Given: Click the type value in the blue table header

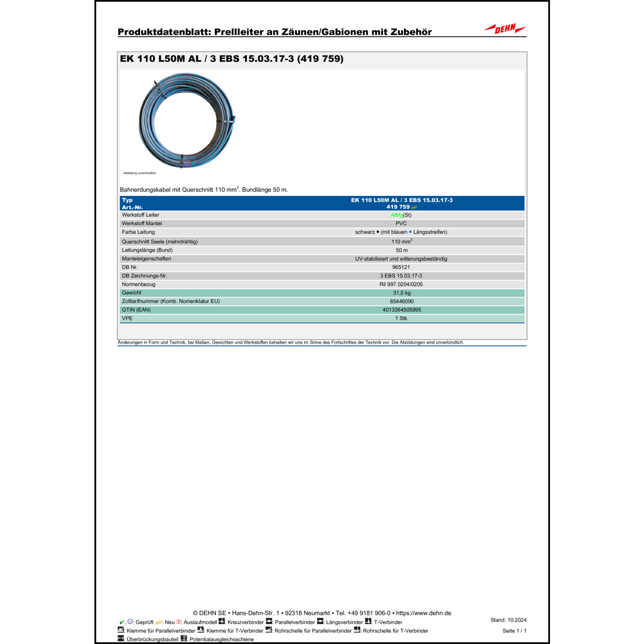Looking at the screenshot, I should [x=402, y=200].
